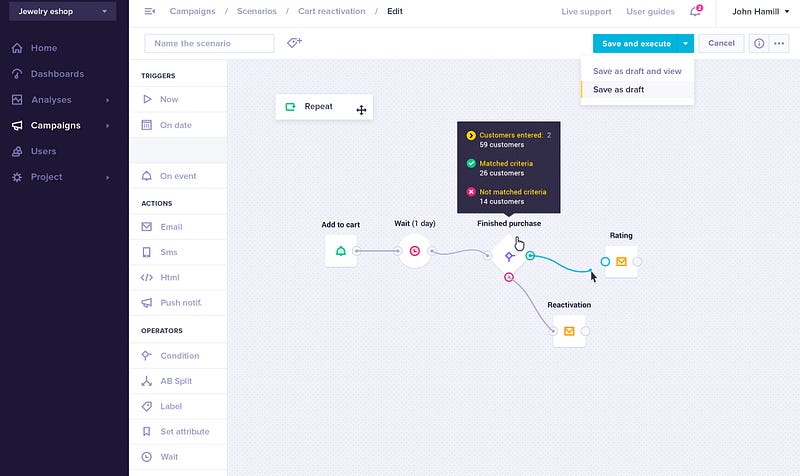
Task: Open the more options ellipsis button
Action: pos(779,43)
